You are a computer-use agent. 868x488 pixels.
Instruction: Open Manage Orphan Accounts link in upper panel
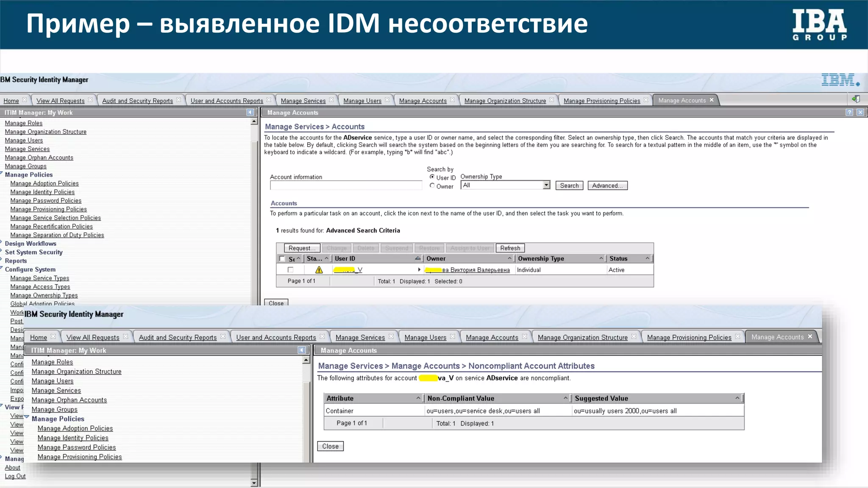pos(39,158)
